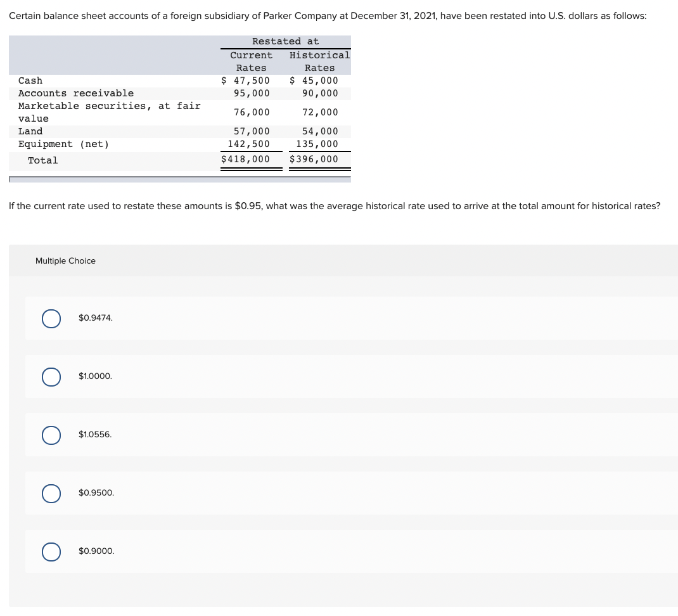Screen dimensions: 678x616
Task: Click the $0.9474 answer label text
Action: click(x=96, y=318)
